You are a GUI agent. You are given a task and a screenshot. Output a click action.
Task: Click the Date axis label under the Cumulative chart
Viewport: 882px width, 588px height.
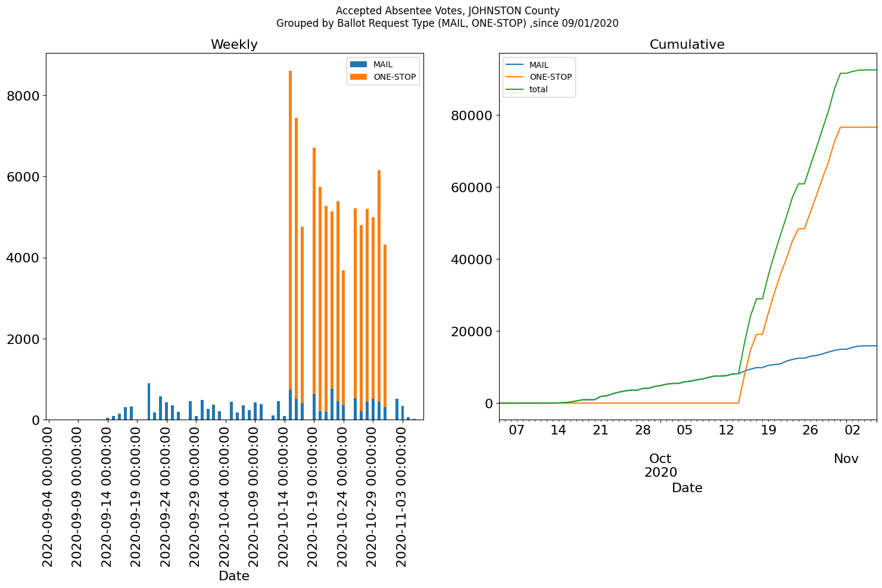click(687, 488)
